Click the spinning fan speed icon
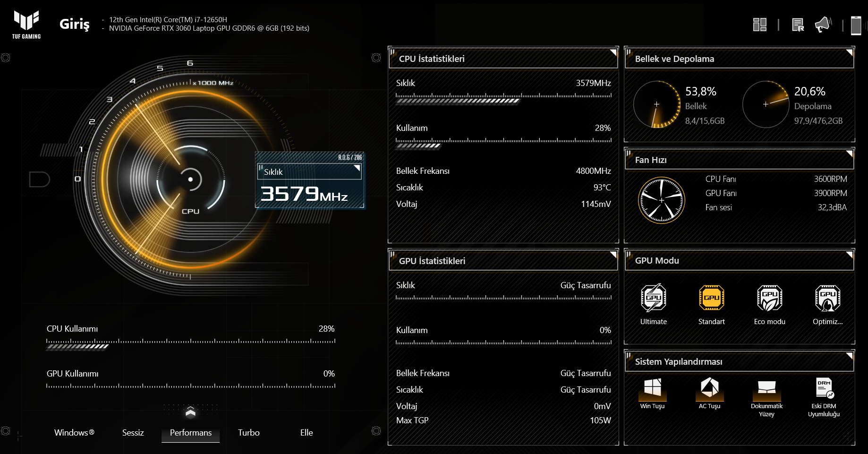The image size is (868, 454). (x=662, y=200)
